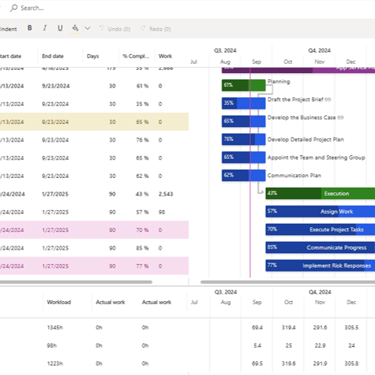
Task: Click the Gantt chart horizontal scrollbar
Action: [x=287, y=282]
